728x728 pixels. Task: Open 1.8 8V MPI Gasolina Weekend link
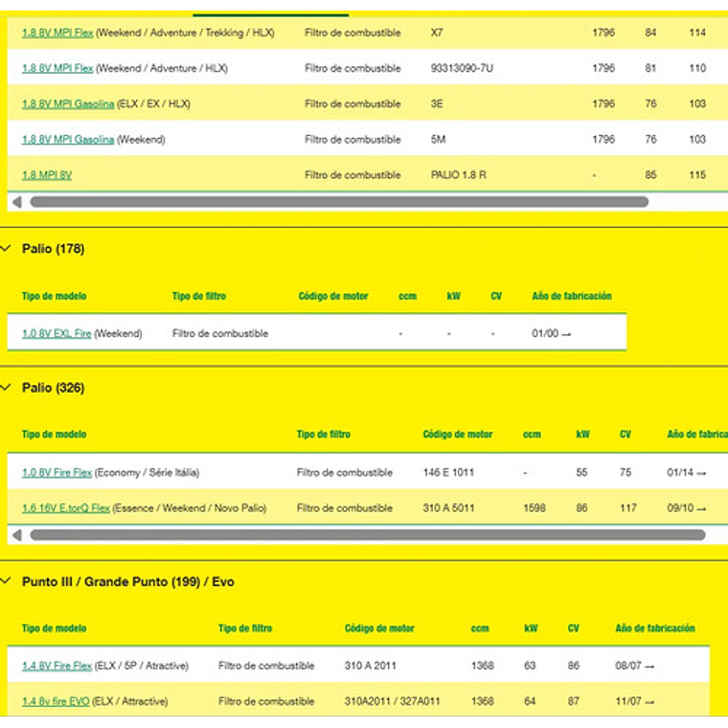point(68,139)
